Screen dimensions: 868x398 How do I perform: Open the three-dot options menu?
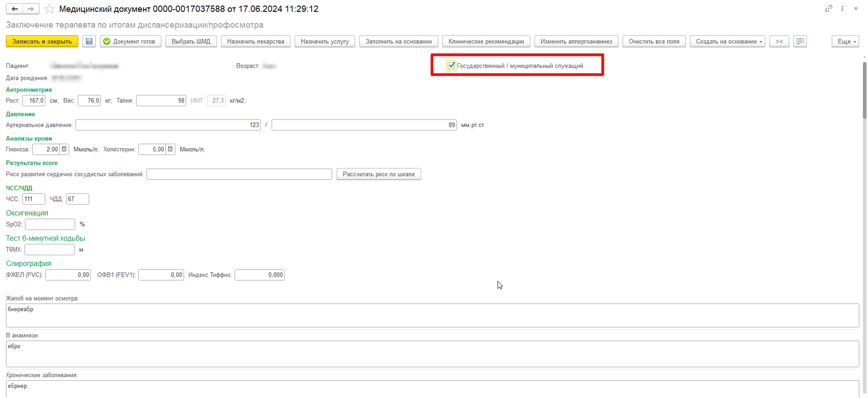coord(842,9)
